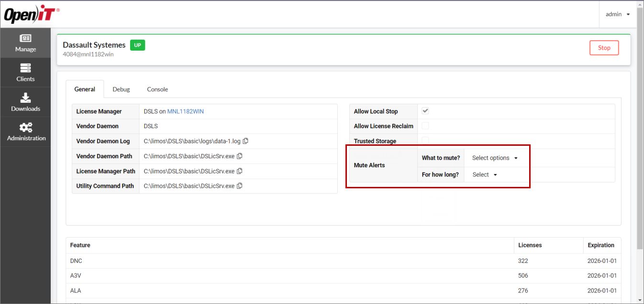The height and width of the screenshot is (304, 644).
Task: Copy the License Manager Path value
Action: point(240,171)
